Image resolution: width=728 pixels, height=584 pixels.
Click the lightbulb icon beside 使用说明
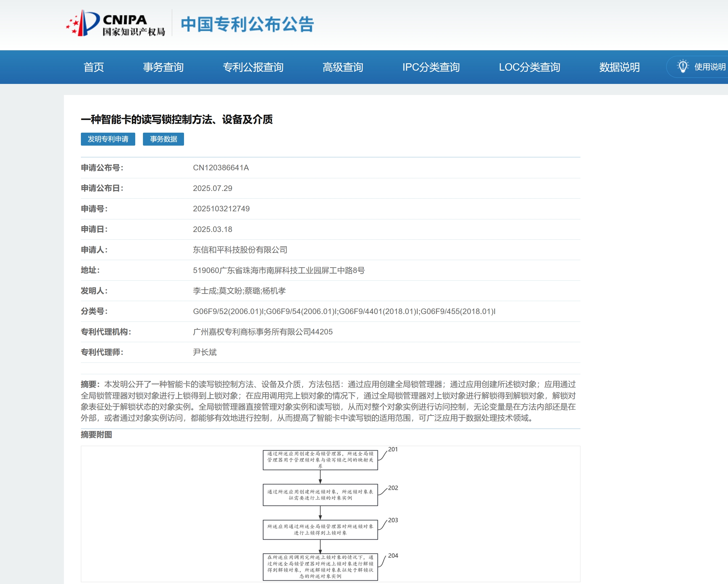pos(682,66)
